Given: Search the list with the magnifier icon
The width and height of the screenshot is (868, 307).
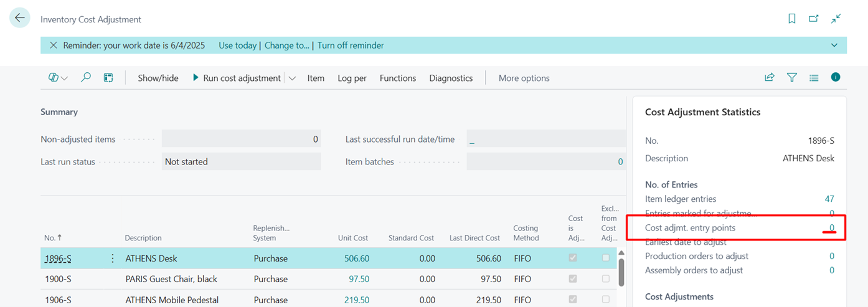Looking at the screenshot, I should (x=86, y=77).
